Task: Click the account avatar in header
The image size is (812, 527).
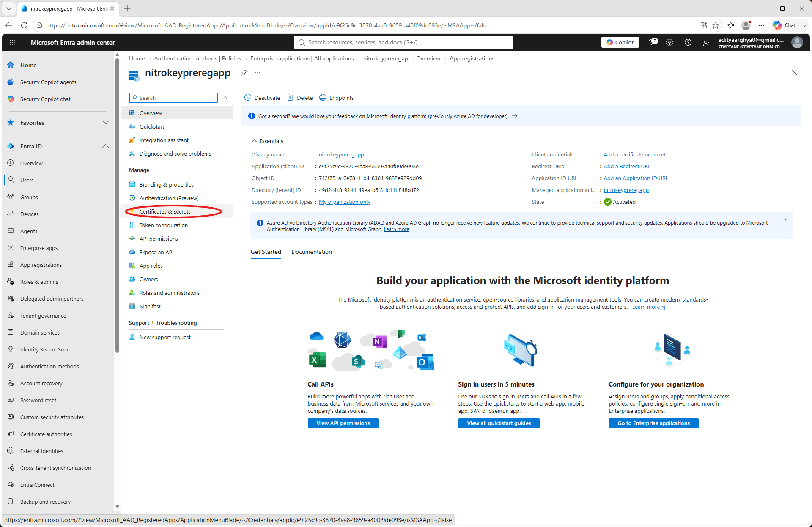Action: [797, 42]
